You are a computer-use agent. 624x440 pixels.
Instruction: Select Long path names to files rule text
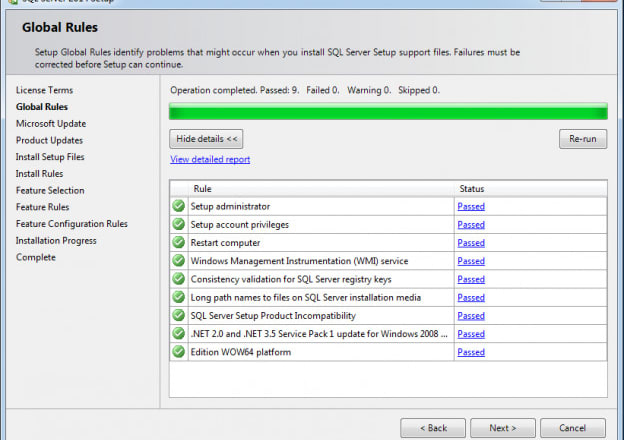(306, 298)
